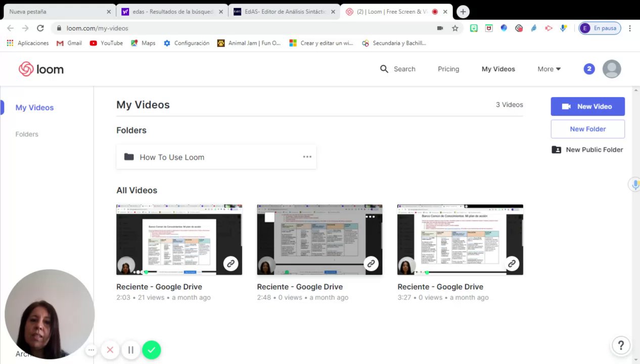Click the New Folder button

tap(587, 129)
